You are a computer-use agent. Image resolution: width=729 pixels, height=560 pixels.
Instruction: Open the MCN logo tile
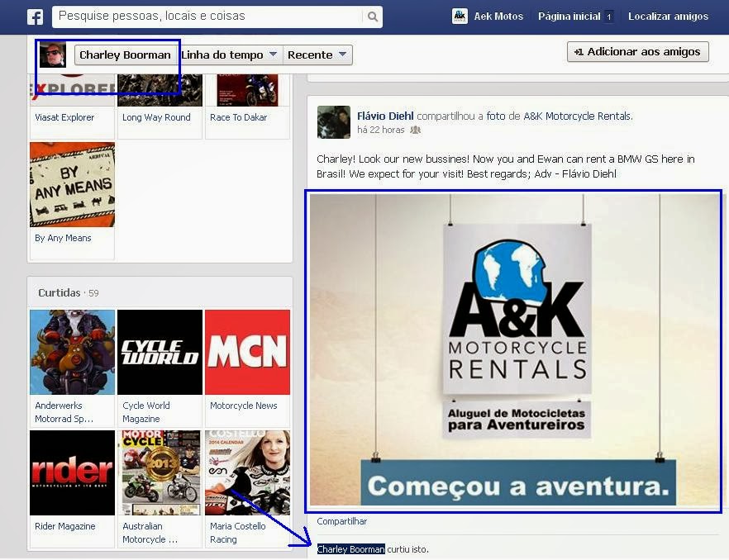click(x=247, y=352)
